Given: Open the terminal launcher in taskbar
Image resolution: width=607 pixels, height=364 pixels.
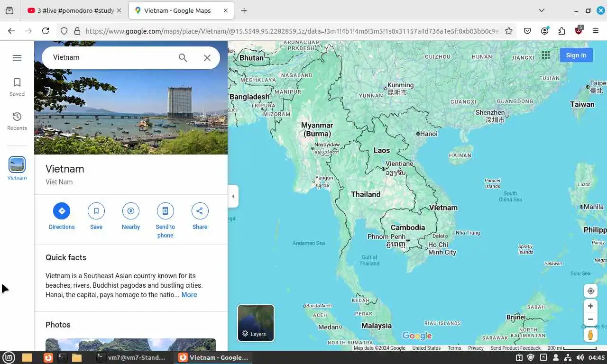Looking at the screenshot, I should click(62, 357).
